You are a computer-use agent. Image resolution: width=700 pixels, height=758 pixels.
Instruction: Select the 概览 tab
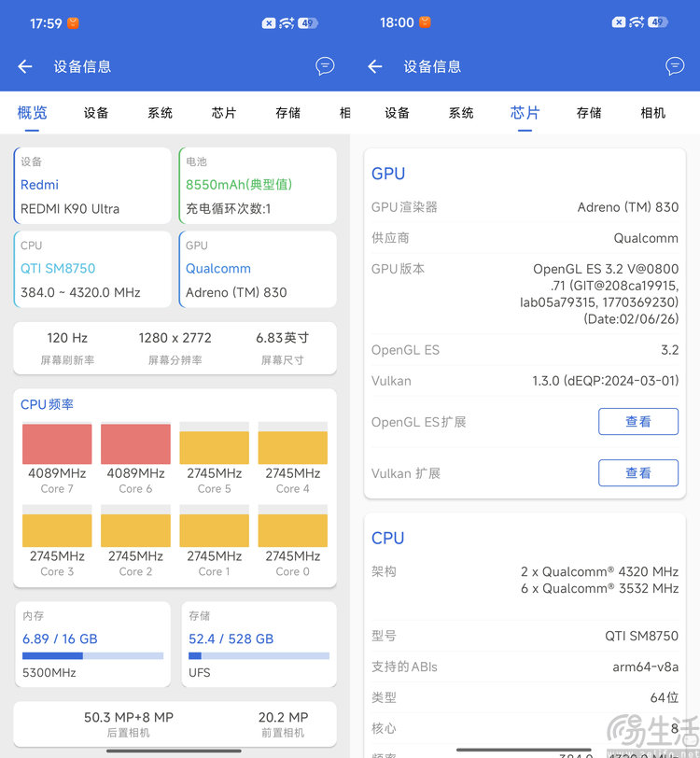[32, 113]
